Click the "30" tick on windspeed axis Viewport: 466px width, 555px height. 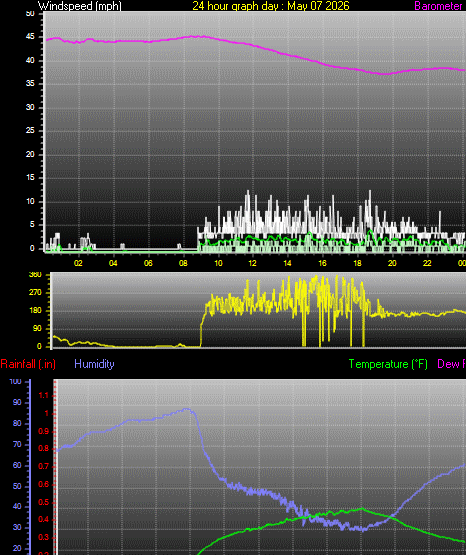coord(30,107)
